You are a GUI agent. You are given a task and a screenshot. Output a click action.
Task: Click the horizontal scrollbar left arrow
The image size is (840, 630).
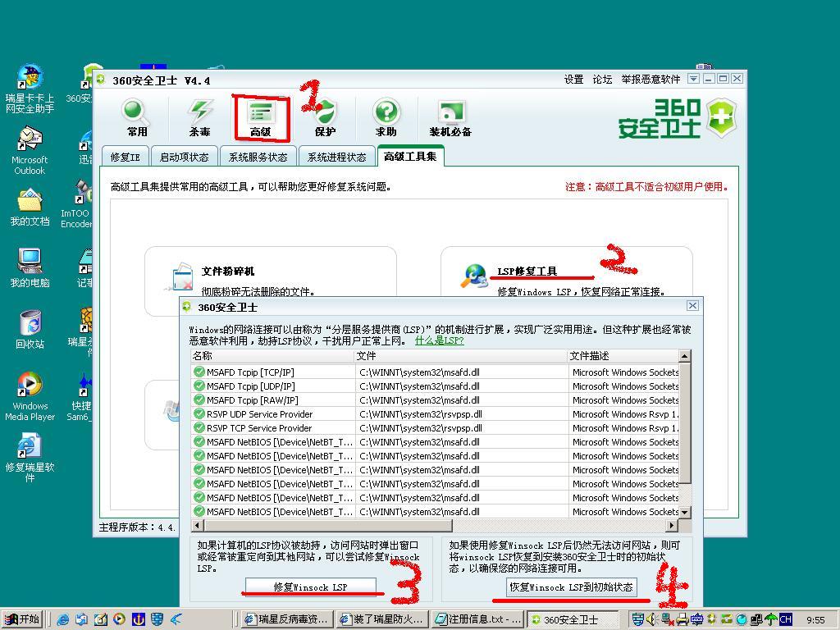(198, 526)
